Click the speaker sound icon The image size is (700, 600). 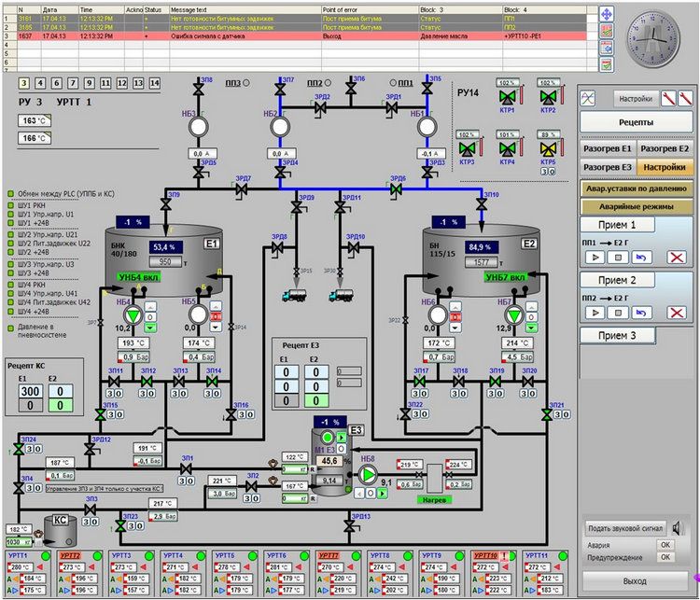coord(679,528)
